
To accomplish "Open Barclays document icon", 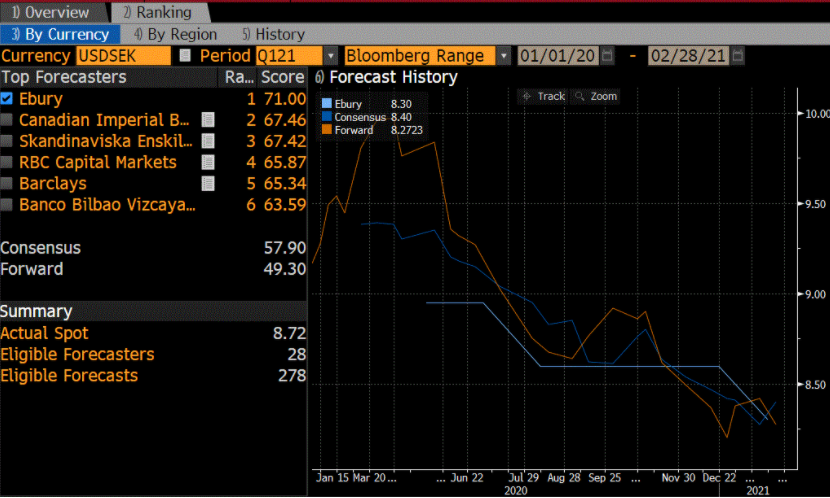I will pyautogui.click(x=208, y=184).
